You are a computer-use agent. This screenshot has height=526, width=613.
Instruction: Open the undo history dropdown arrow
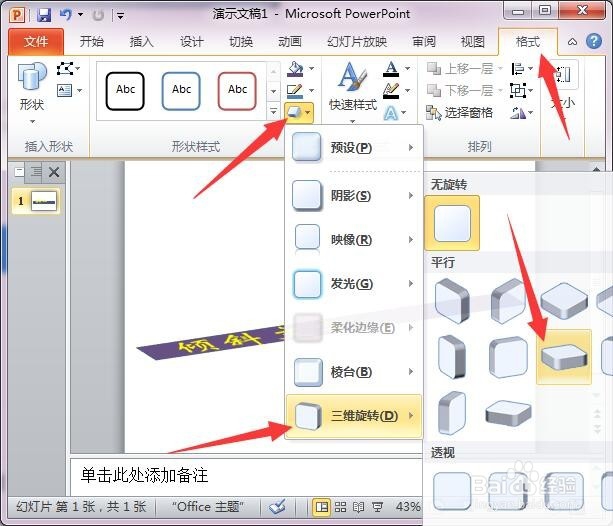[x=81, y=15]
